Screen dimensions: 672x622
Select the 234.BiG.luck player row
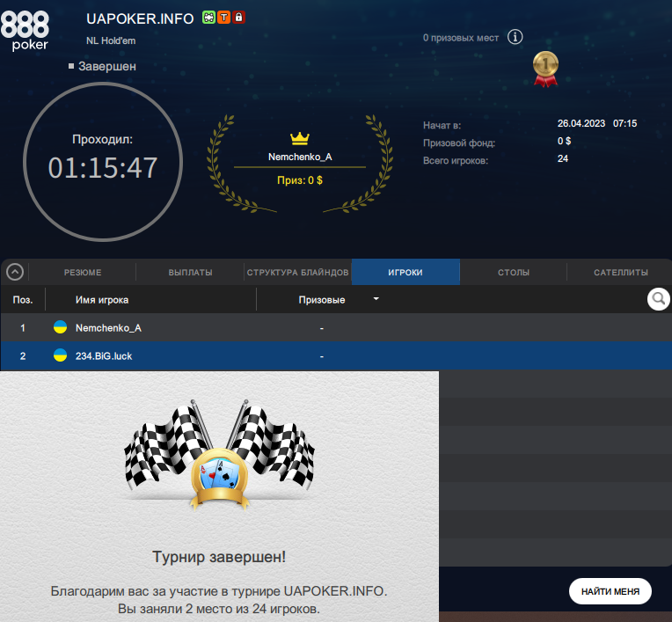tap(336, 355)
